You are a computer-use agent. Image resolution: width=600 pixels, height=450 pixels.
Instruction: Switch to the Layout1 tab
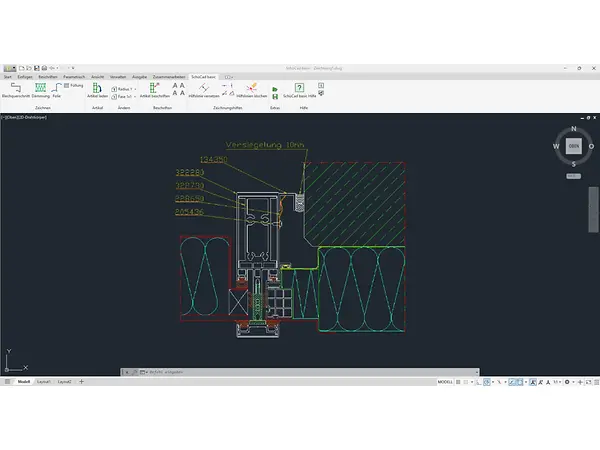point(41,382)
